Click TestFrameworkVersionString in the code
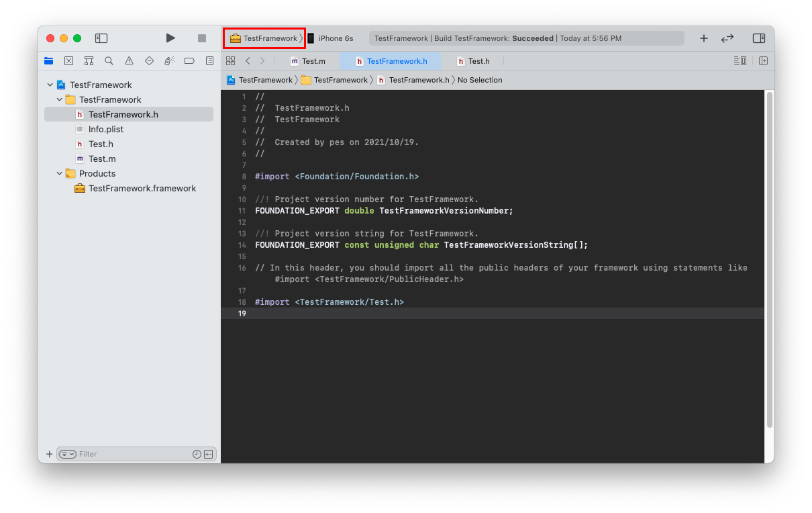This screenshot has height=513, width=812. pos(509,245)
